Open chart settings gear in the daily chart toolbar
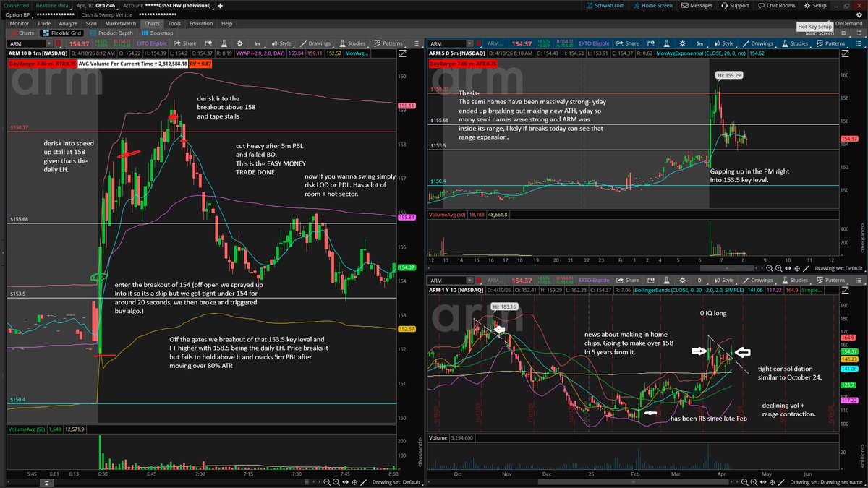Screen dimensions: 868x488 [682, 281]
